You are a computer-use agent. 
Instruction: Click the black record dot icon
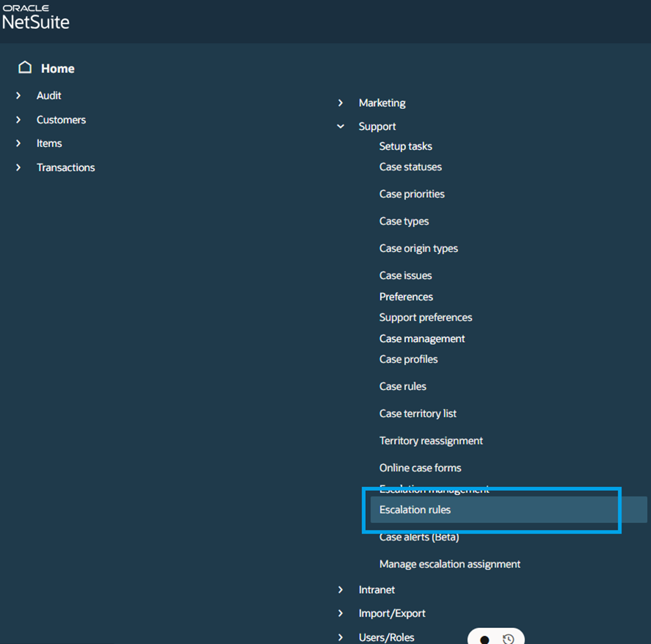484,640
